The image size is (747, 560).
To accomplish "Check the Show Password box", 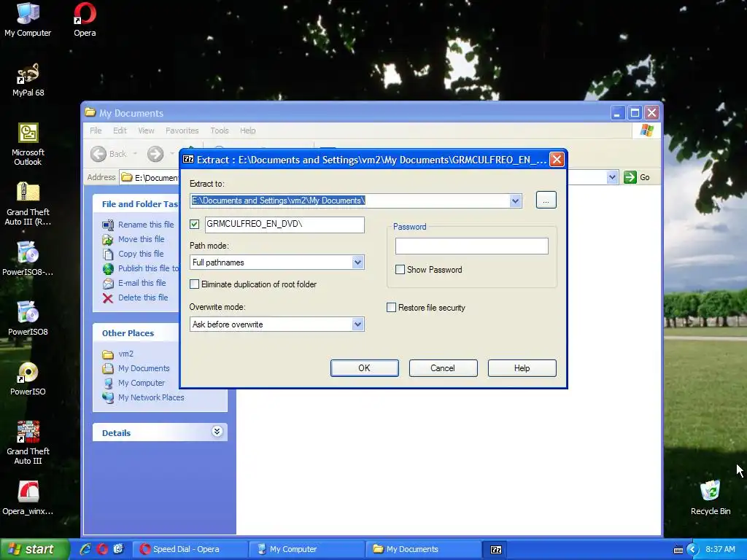I will pos(400,270).
